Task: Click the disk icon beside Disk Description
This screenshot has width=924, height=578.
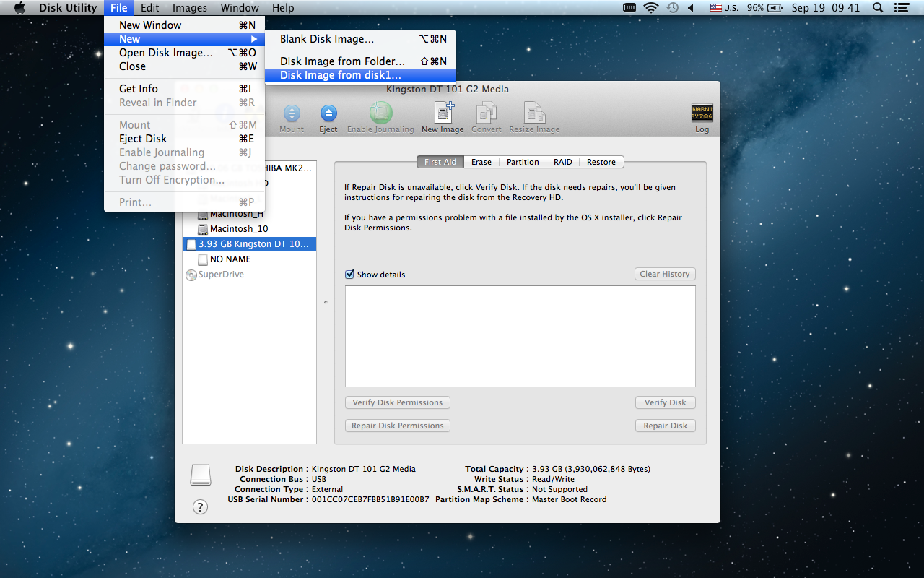Action: pos(201,475)
